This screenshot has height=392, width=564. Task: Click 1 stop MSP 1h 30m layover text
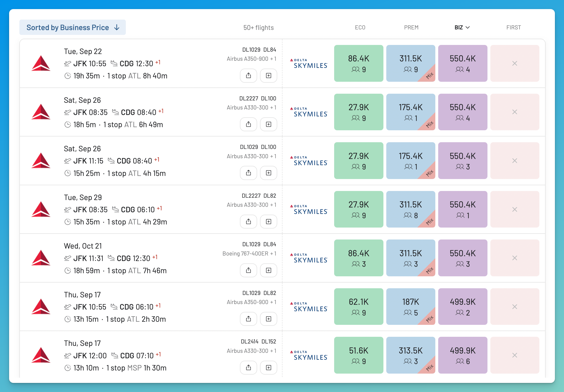point(136,368)
